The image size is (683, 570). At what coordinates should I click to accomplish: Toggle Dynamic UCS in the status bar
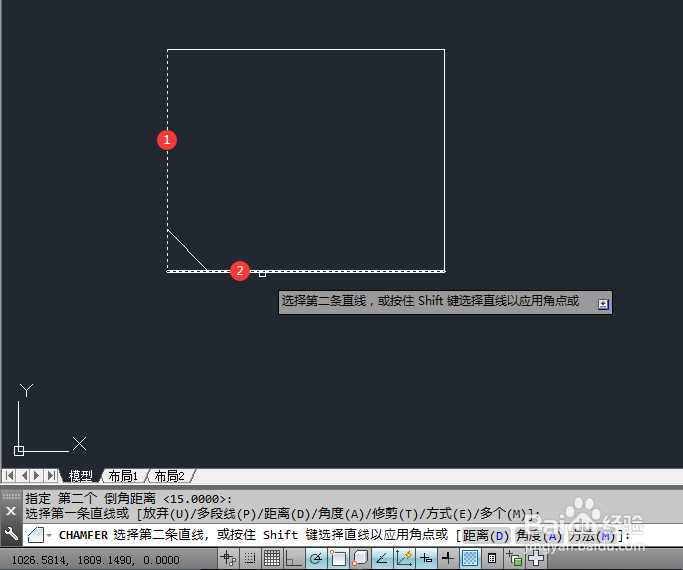[404, 559]
